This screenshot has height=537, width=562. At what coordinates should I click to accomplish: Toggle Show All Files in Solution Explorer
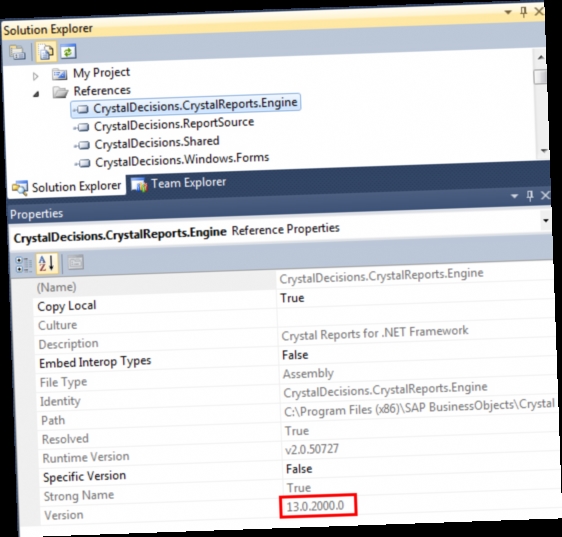point(46,52)
